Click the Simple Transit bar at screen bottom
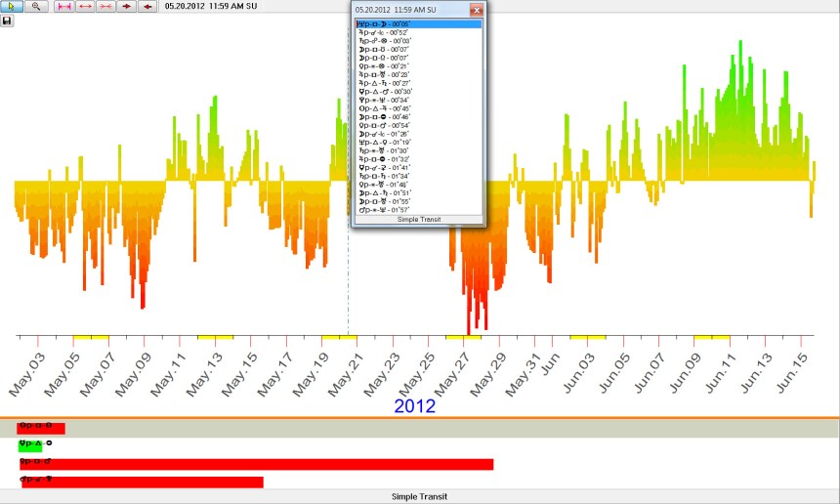Viewport: 840px width, 504px height. point(420,497)
